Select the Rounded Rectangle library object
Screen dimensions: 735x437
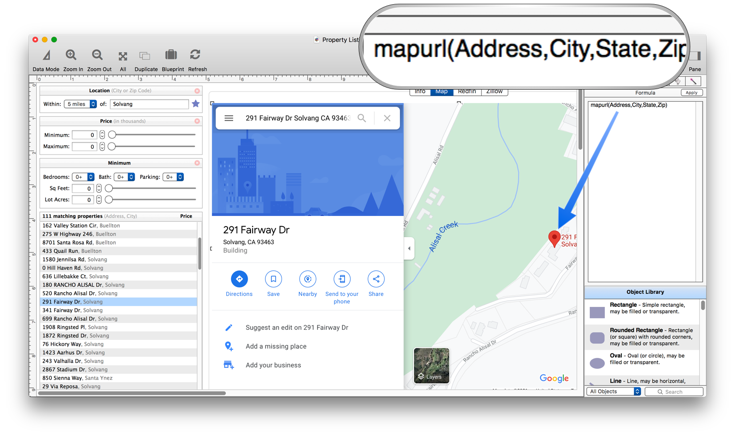click(x=642, y=337)
